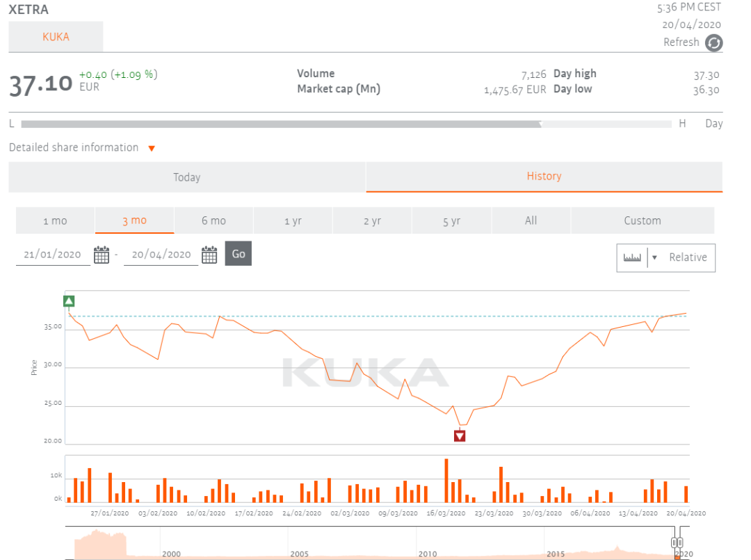
Task: Open the end date calendar picker icon
Action: click(x=209, y=255)
